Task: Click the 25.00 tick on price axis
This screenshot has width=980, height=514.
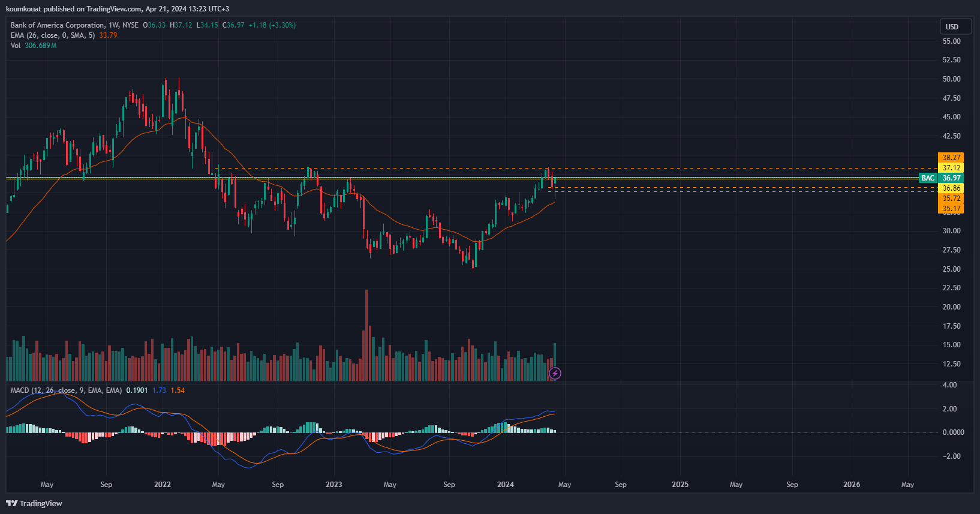Action: tap(951, 269)
